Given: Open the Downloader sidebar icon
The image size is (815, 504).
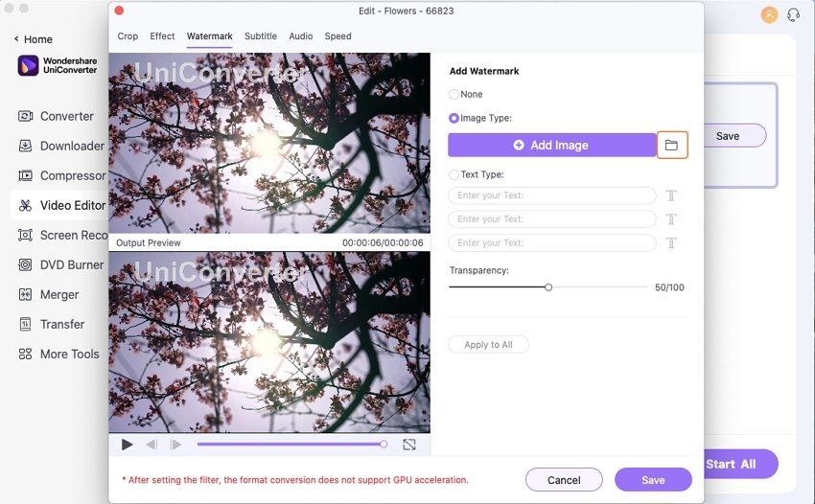Looking at the screenshot, I should click(25, 146).
